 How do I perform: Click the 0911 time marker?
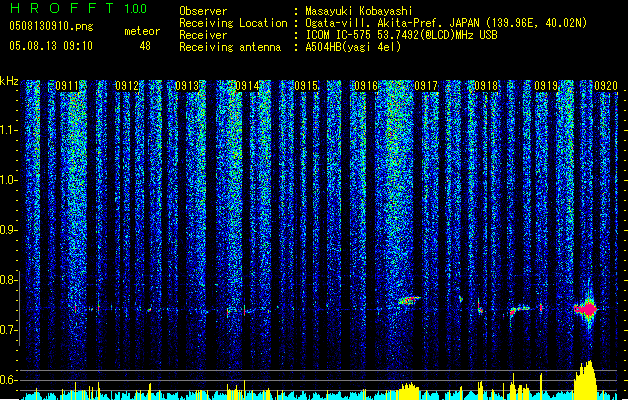tap(67, 86)
